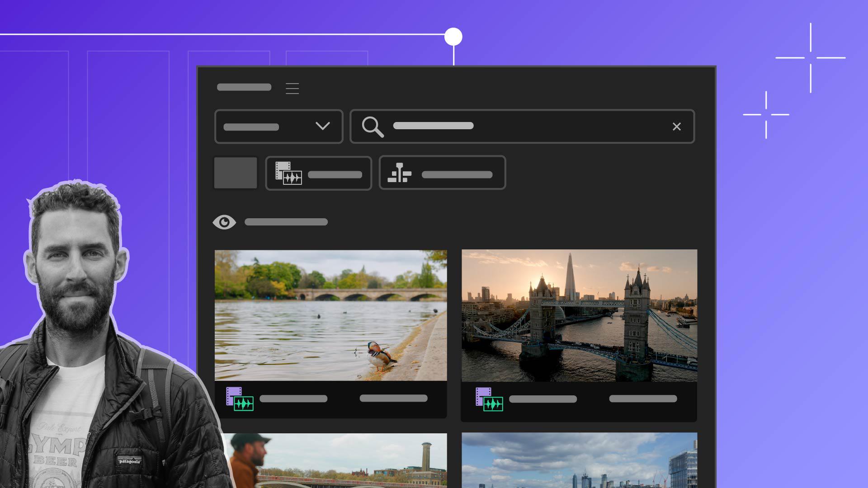Open the Tower Bridge sunset video thumbnail

579,316
